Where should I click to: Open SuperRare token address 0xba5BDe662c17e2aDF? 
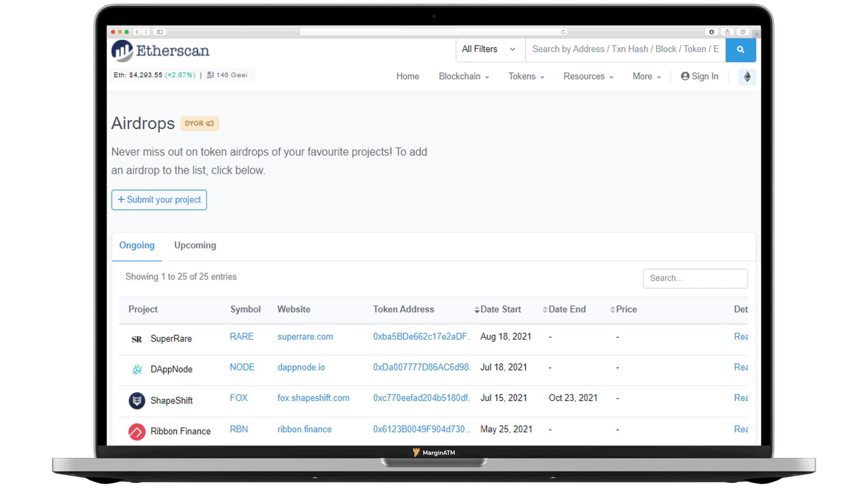[422, 337]
